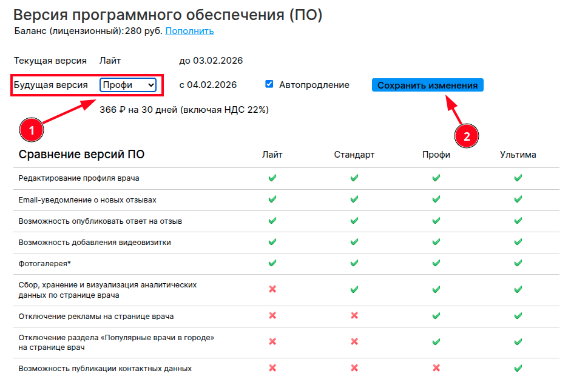Toggle the Автопродление checkbox

coord(269,84)
